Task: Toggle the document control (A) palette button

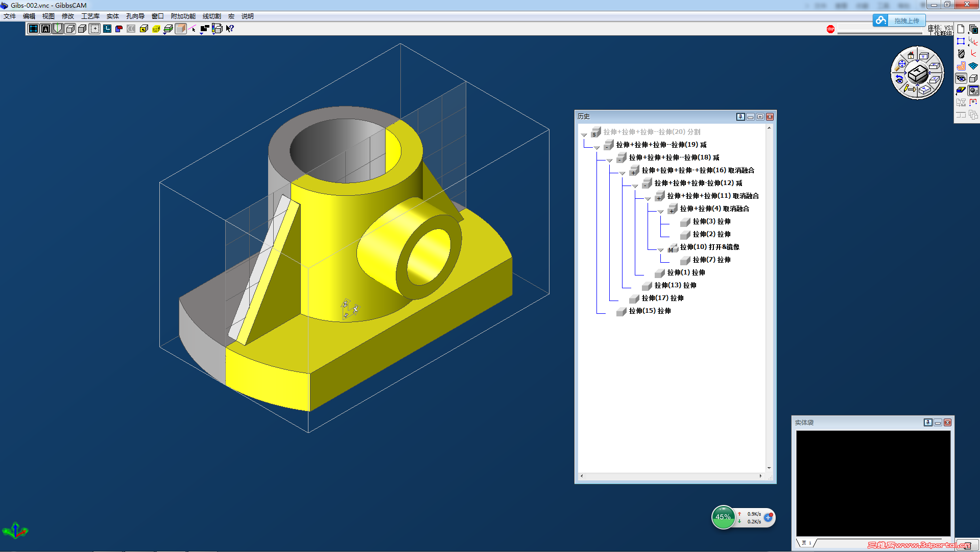Action: 45,29
